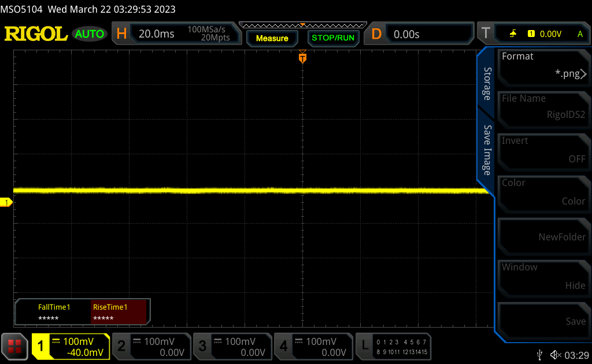Image resolution: width=592 pixels, height=364 pixels.
Task: Click the 03:29 clock in the corner
Action: 576,355
